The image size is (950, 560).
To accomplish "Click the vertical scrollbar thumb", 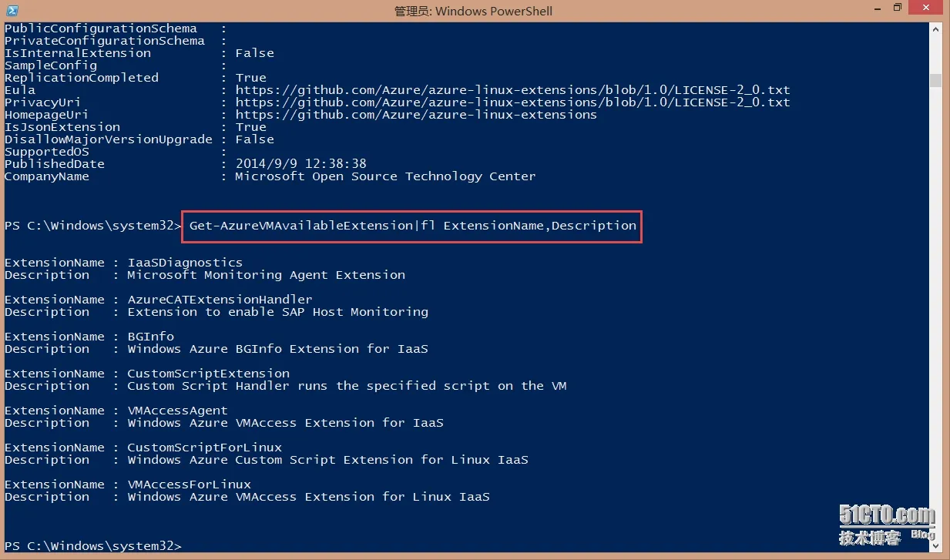I will click(935, 80).
